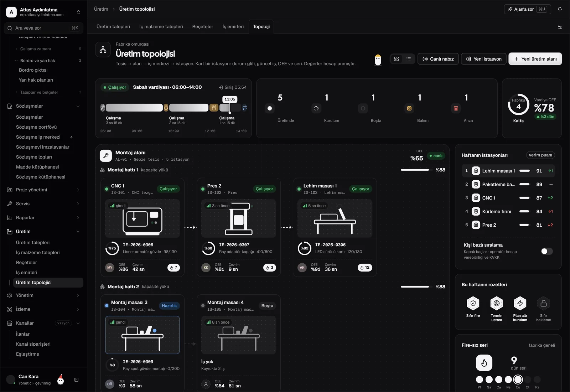Toggle Kişi bazlı sıralama switch
The image size is (570, 392).
coord(546,251)
